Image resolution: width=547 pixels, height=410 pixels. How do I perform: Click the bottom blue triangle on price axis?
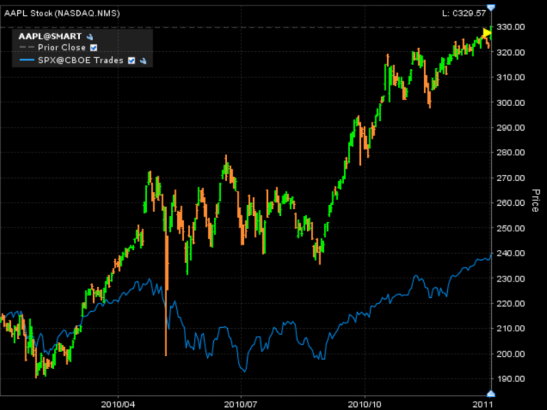491,394
